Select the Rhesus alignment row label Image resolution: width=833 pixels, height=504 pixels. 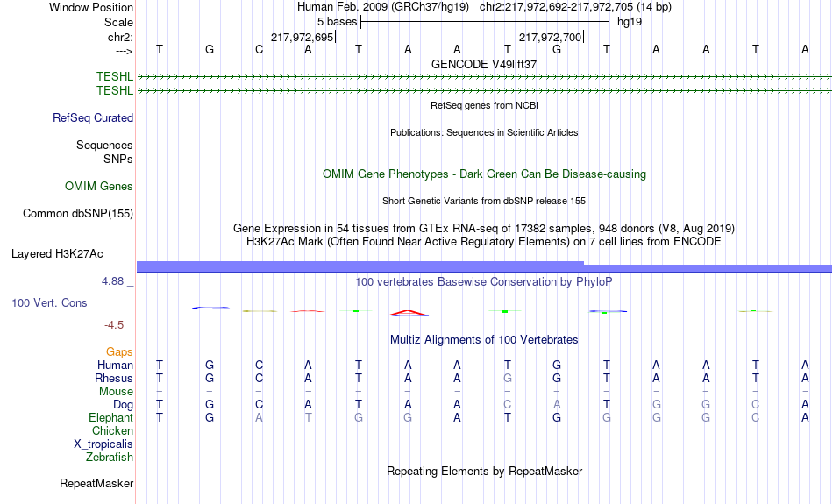pos(114,378)
